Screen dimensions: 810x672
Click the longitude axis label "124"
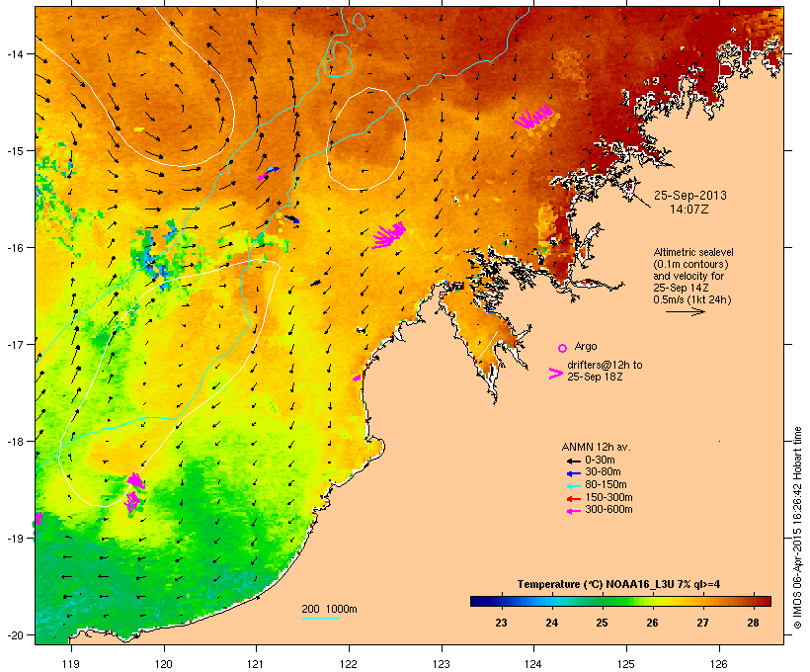(x=533, y=664)
